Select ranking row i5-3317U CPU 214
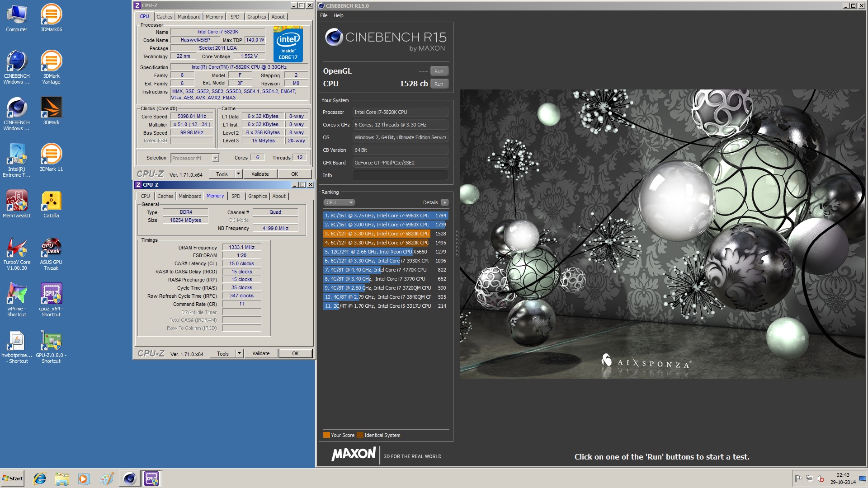The height and width of the screenshot is (488, 868). (386, 306)
